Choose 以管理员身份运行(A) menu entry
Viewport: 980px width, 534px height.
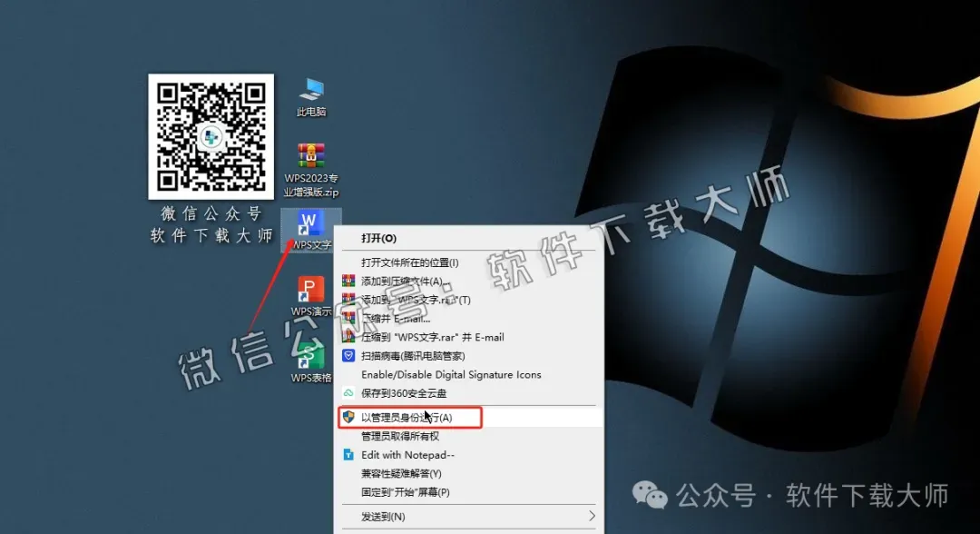[469, 417]
